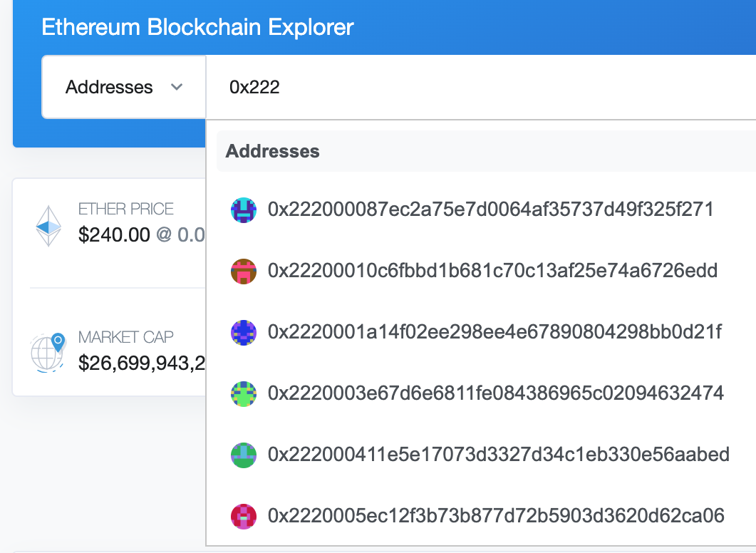This screenshot has width=756, height=553.
Task: Click the Addresses section header in suggestions
Action: (272, 151)
